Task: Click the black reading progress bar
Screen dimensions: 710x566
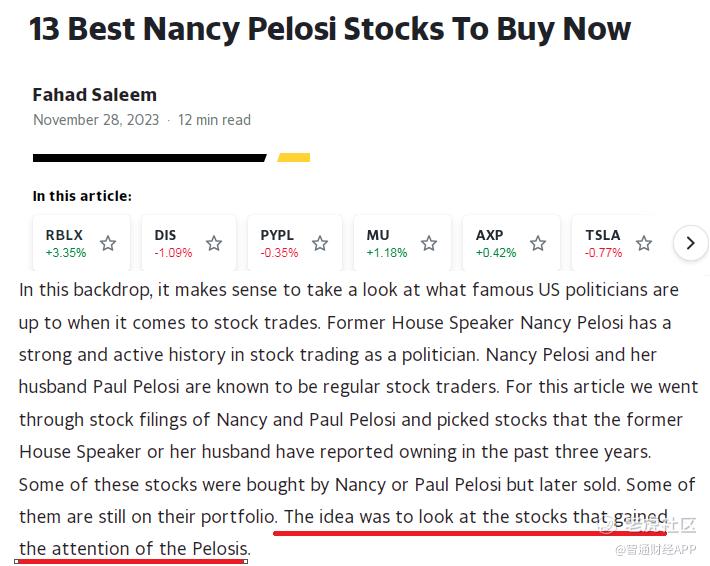Action: (150, 157)
